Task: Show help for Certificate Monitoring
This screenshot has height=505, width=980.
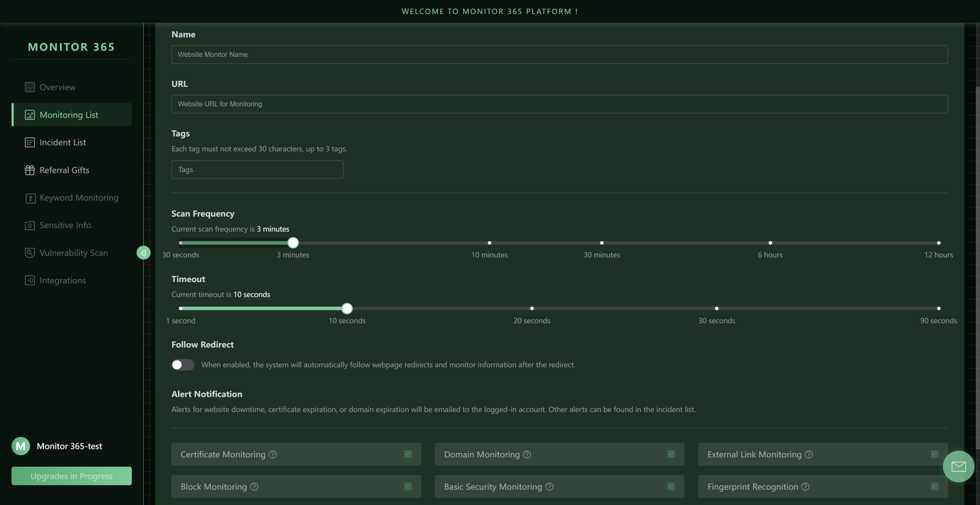Action: [x=273, y=454]
